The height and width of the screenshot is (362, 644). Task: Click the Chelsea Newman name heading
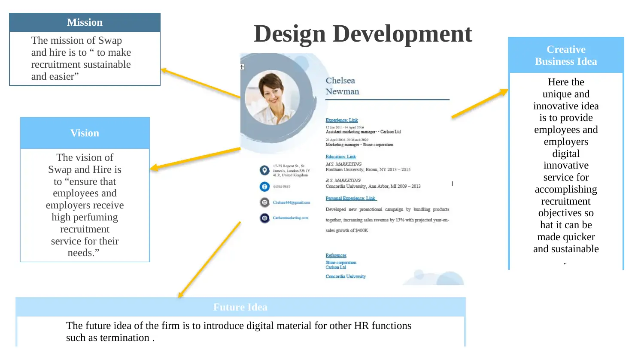coord(342,86)
